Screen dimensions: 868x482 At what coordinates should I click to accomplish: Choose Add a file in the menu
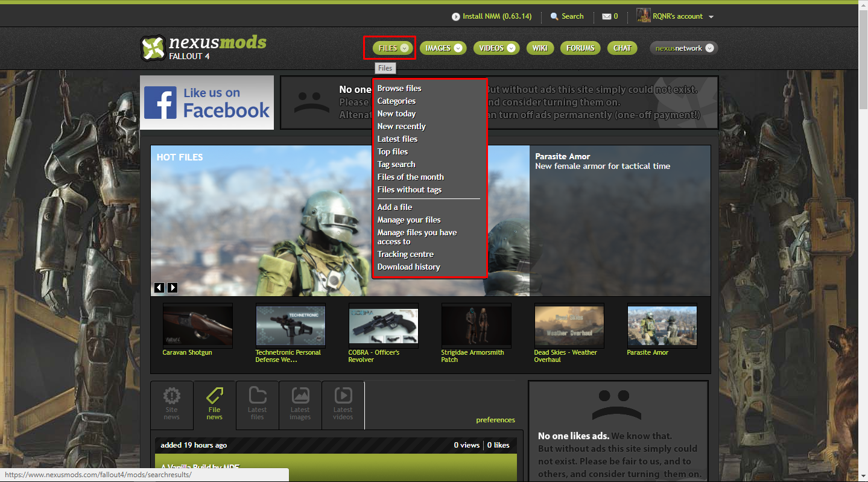click(394, 207)
